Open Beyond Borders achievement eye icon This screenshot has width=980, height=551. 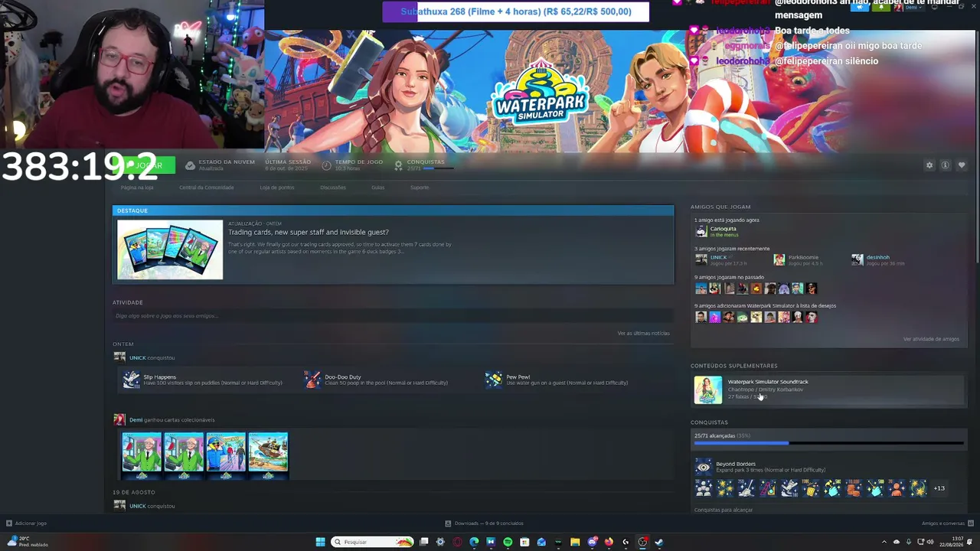(703, 467)
